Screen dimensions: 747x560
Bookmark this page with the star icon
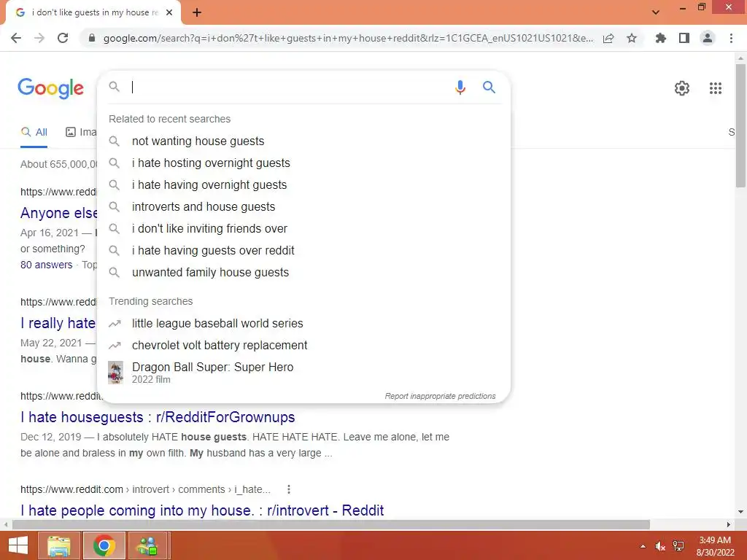tap(632, 38)
